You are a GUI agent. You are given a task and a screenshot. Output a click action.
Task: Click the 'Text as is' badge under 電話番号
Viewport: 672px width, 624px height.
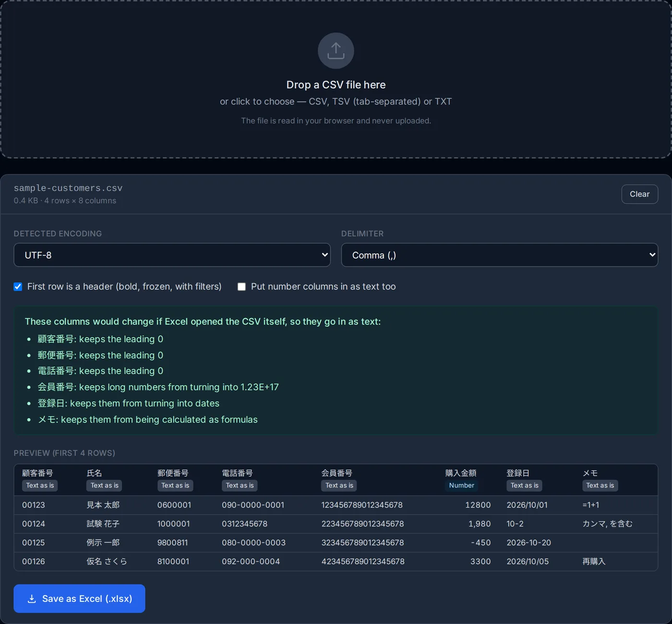click(240, 486)
